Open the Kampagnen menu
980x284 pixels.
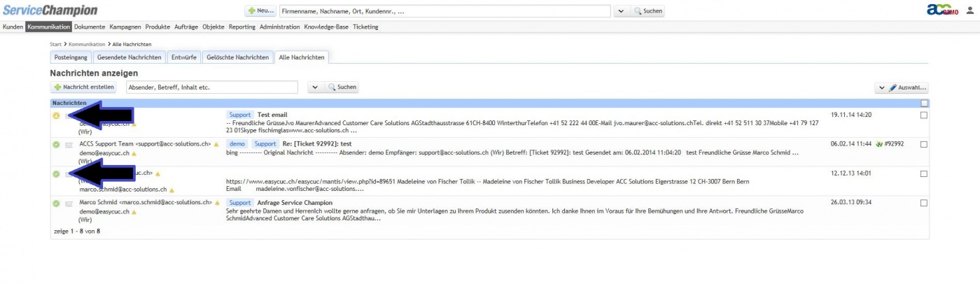[x=125, y=27]
